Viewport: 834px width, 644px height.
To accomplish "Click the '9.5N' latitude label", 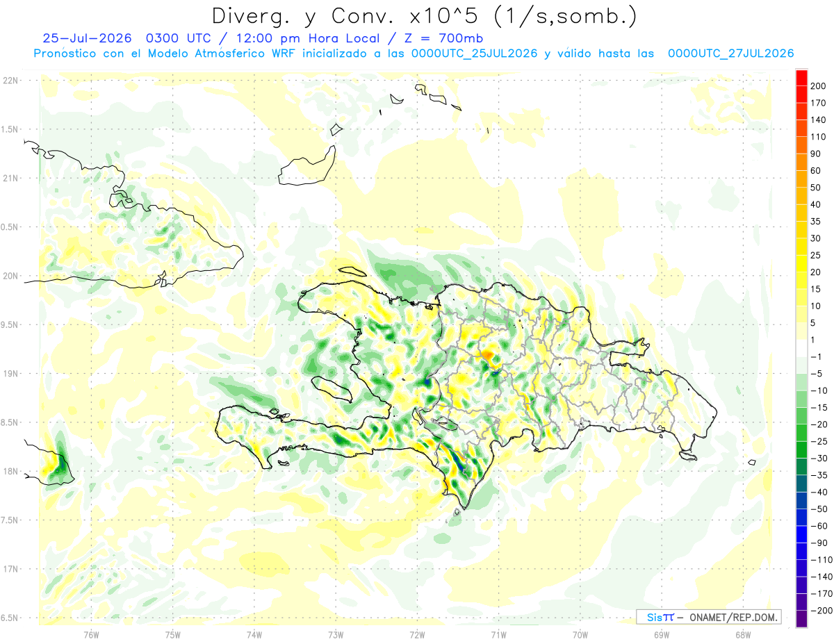I will 10,324.
